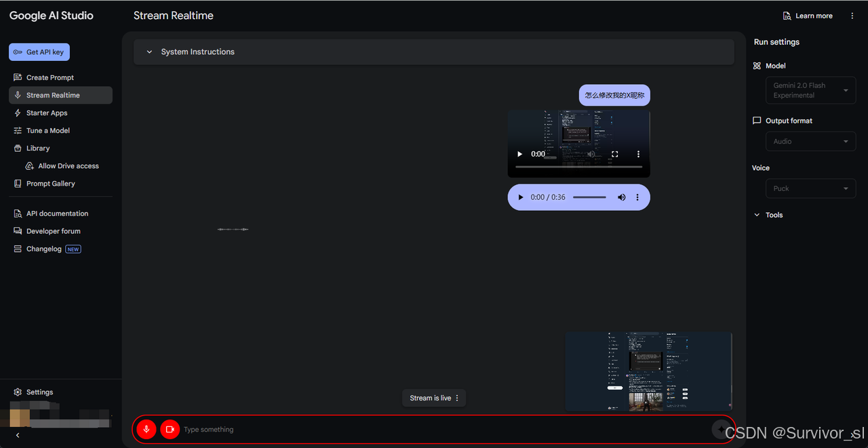Click the video progress bar
This screenshot has height=448, width=868.
578,166
